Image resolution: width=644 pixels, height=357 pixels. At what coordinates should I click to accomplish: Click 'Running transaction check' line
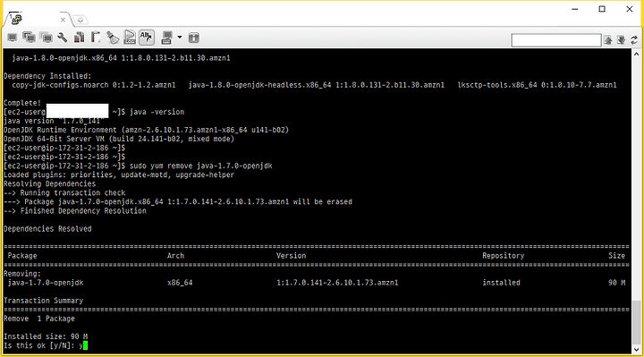click(64, 193)
